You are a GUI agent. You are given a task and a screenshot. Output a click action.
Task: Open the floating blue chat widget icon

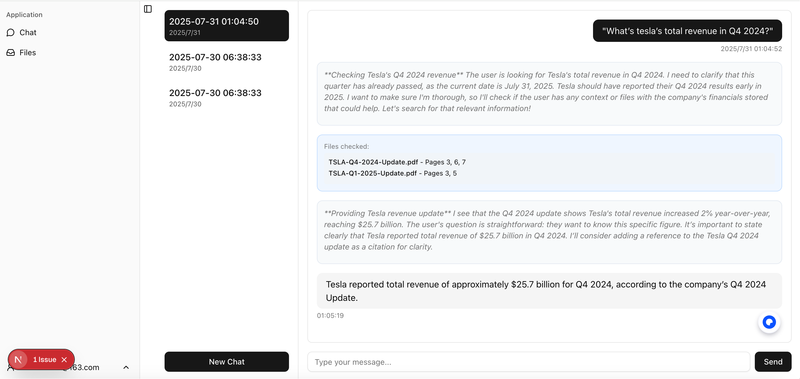point(769,322)
